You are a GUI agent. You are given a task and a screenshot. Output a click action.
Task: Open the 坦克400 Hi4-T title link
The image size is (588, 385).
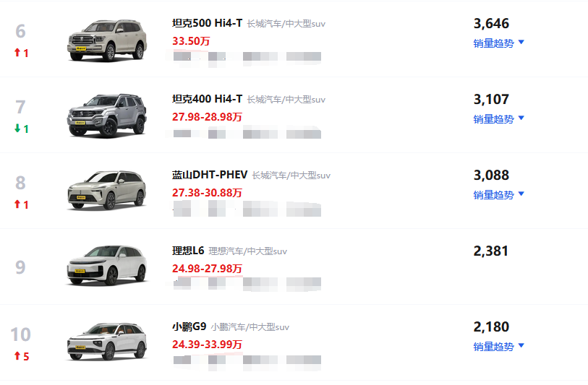(x=207, y=99)
